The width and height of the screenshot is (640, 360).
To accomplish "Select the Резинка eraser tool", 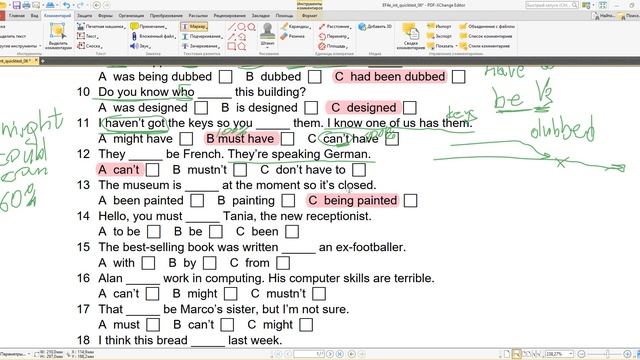I will point(292,36).
